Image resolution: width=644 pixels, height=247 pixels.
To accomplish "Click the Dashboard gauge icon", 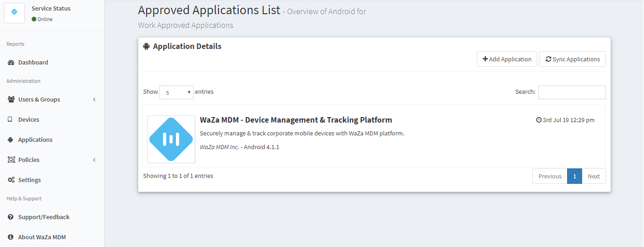I will pos(11,63).
